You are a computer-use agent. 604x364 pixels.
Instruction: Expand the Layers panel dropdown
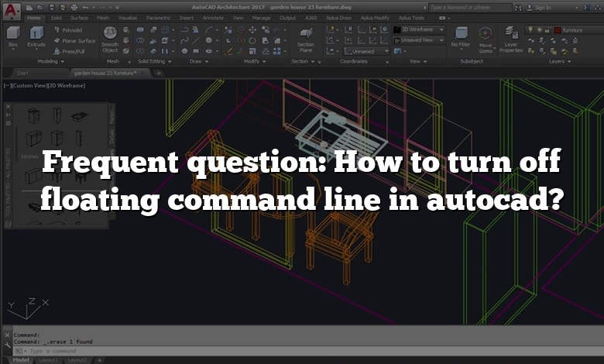(x=560, y=61)
